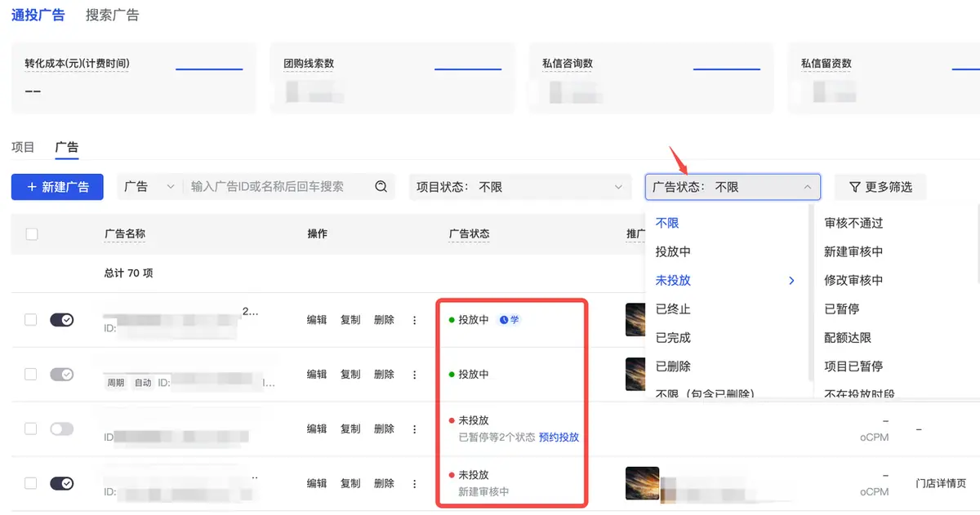Click the 预约投放 link
The height and width of the screenshot is (515, 980).
559,437
